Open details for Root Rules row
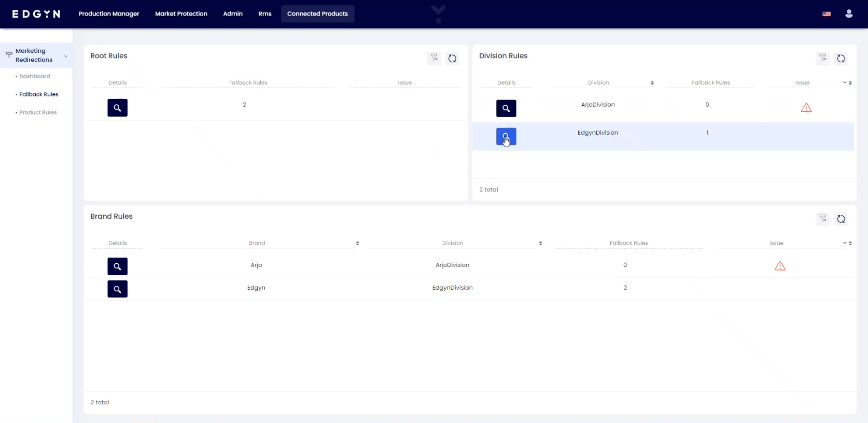 point(117,108)
